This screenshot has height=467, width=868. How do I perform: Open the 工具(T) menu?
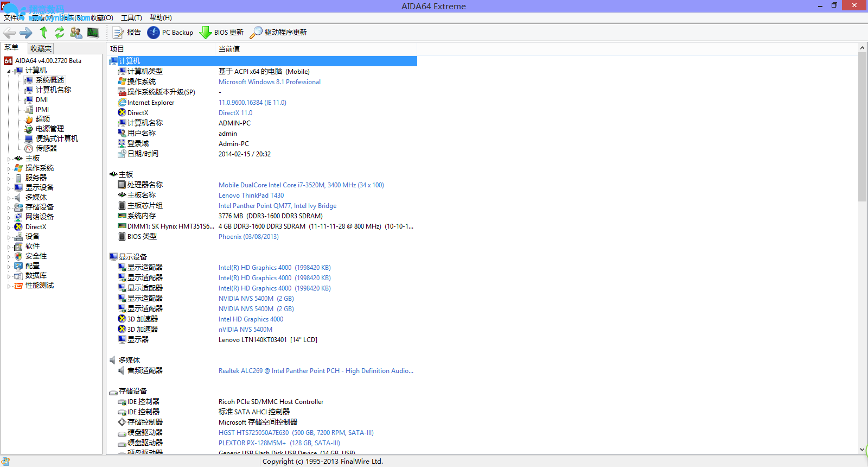click(131, 18)
